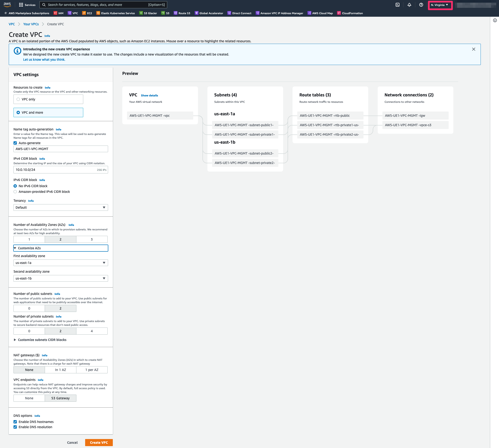Screen dimensions: 499x448
Task: Select 3 Availability Zones
Action: point(92,239)
